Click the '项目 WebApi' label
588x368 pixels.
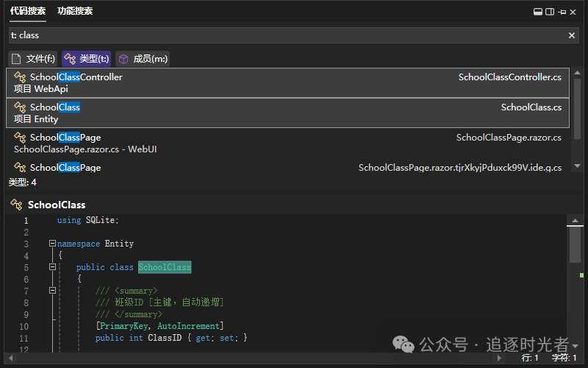[x=41, y=89]
